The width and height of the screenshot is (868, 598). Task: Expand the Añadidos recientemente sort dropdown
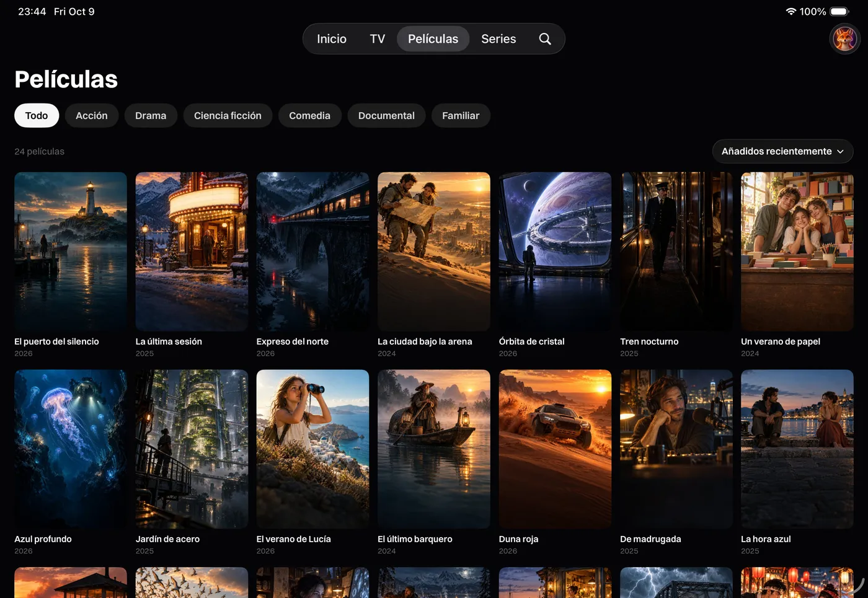782,151
